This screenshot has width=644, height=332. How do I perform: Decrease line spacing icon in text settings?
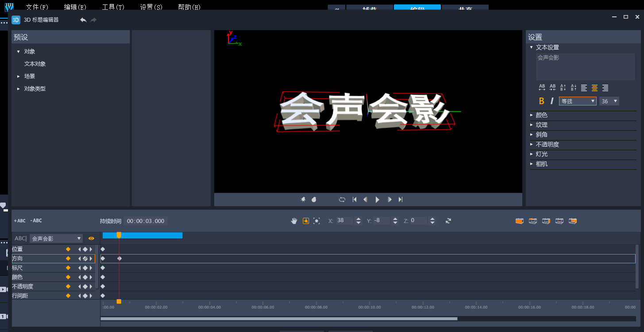pos(574,88)
